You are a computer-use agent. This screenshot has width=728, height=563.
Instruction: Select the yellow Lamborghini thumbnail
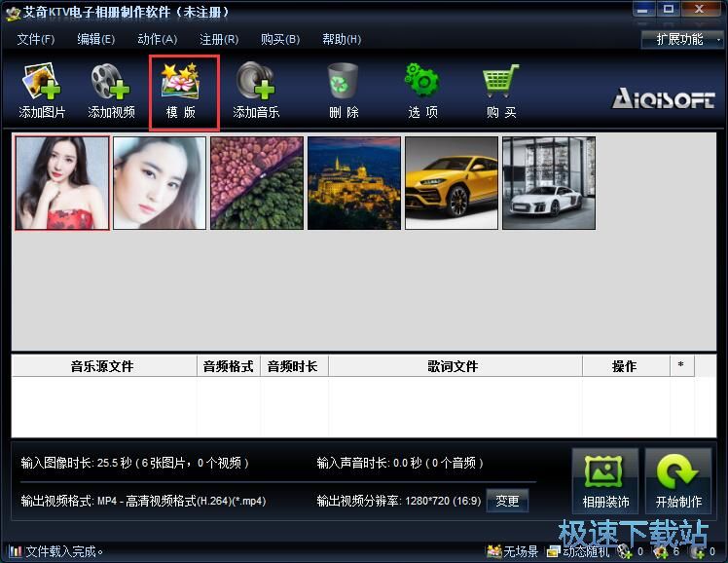click(452, 183)
